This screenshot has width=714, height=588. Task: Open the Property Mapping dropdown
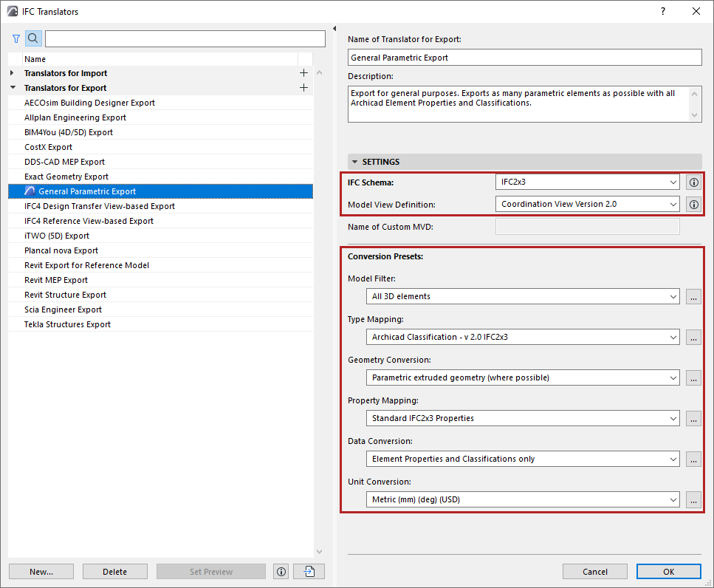[523, 418]
